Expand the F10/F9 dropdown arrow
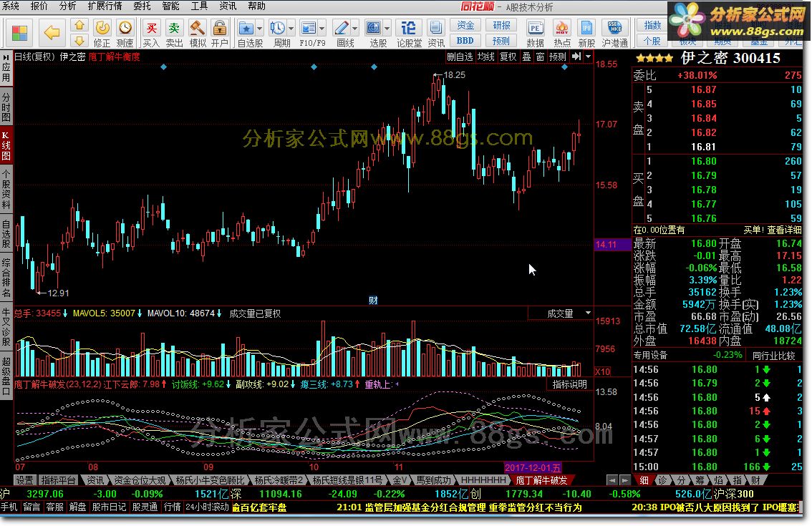Screen dimensions: 812x526 (x=322, y=28)
